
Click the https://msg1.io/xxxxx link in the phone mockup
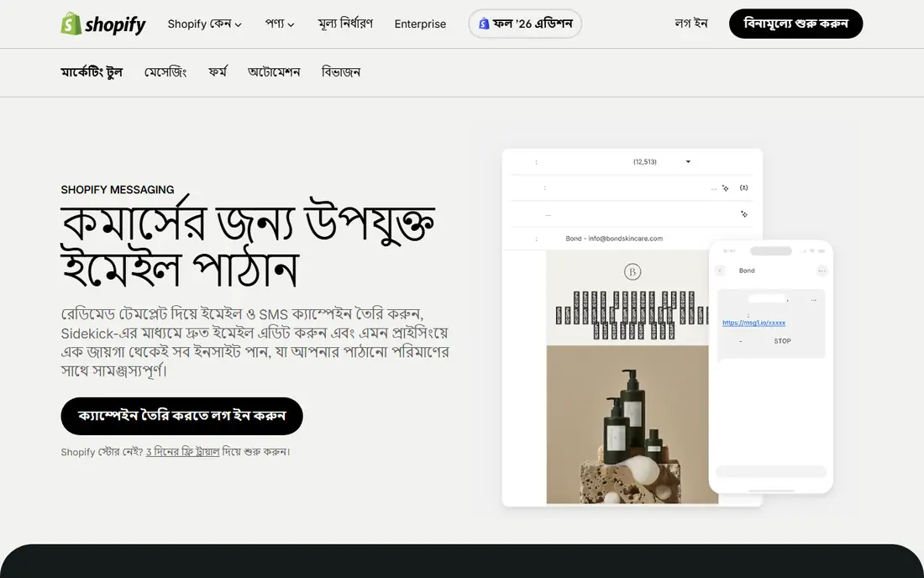(753, 323)
